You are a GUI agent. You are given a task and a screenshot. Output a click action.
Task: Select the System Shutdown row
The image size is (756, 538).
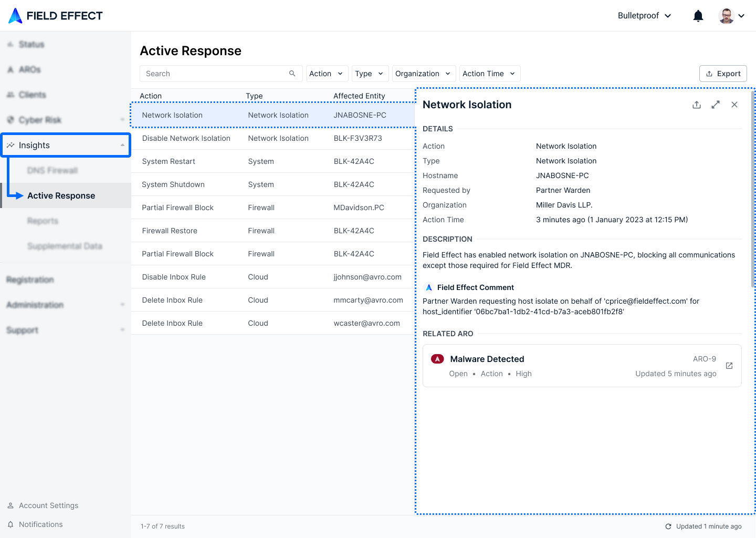[273, 184]
